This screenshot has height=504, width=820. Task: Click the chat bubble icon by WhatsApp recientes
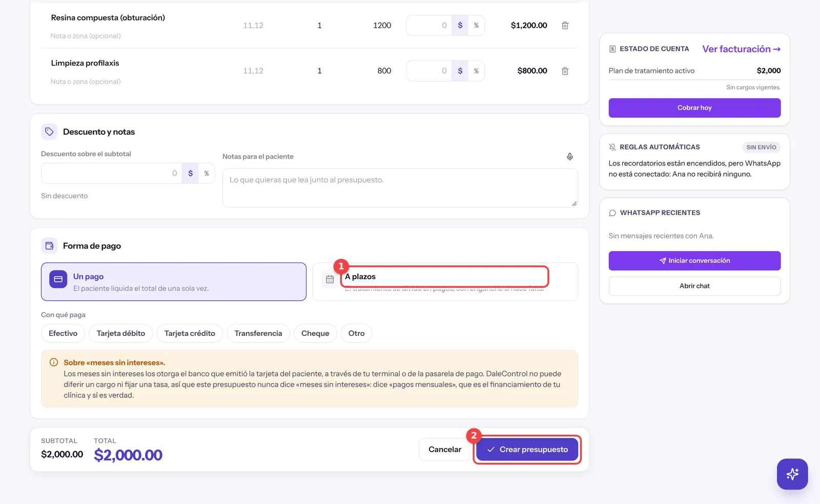(612, 213)
